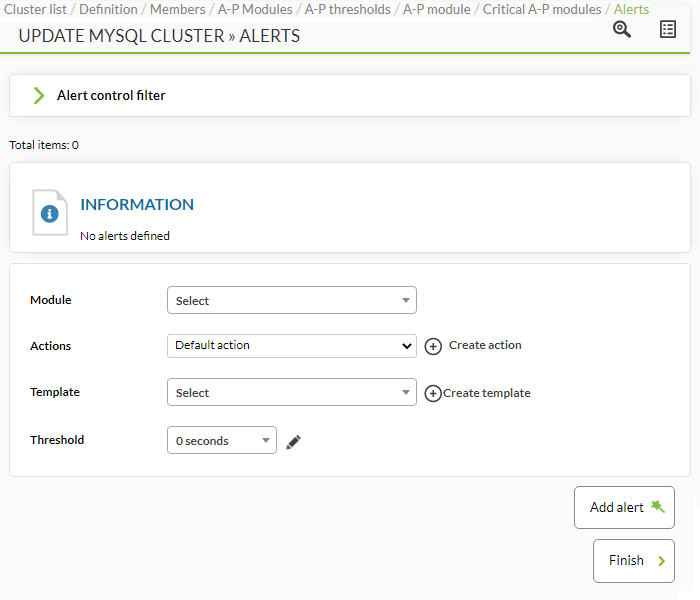This screenshot has height=600, width=700.
Task: Open the Threshold 0 seconds dropdown
Action: (222, 440)
